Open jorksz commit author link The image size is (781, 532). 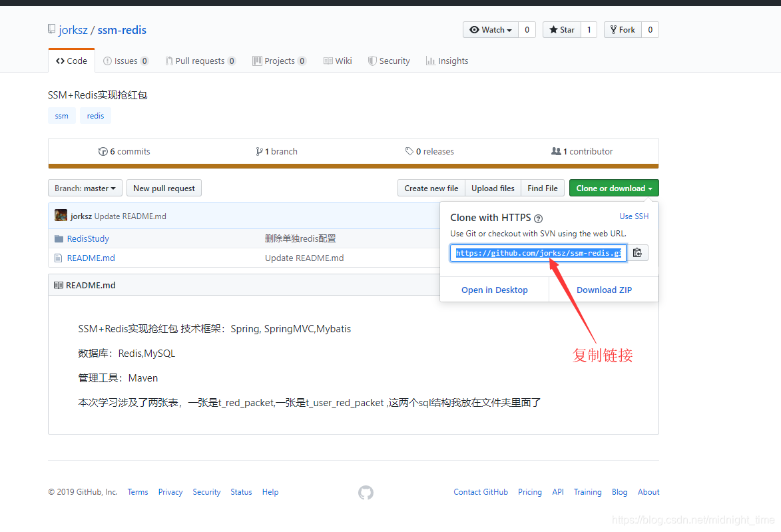(81, 216)
